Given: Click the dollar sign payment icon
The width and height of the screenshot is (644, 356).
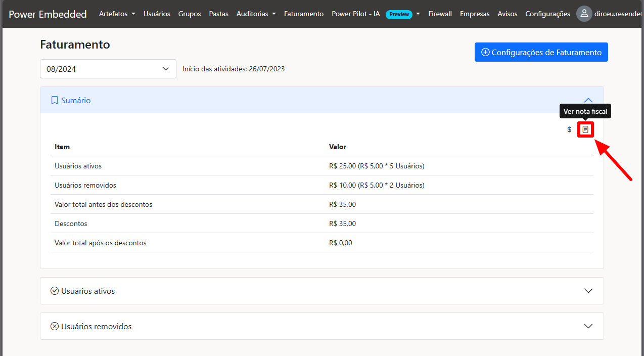Looking at the screenshot, I should 569,129.
